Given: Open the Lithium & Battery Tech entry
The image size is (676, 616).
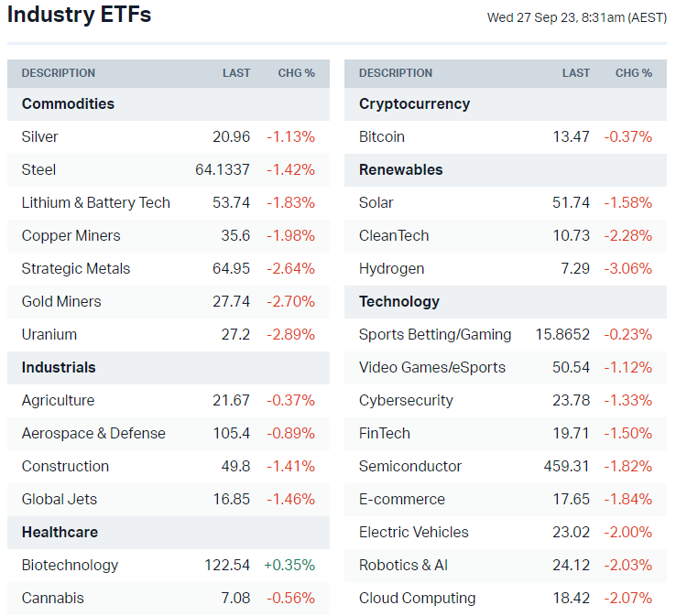Looking at the screenshot, I should pos(96,203).
